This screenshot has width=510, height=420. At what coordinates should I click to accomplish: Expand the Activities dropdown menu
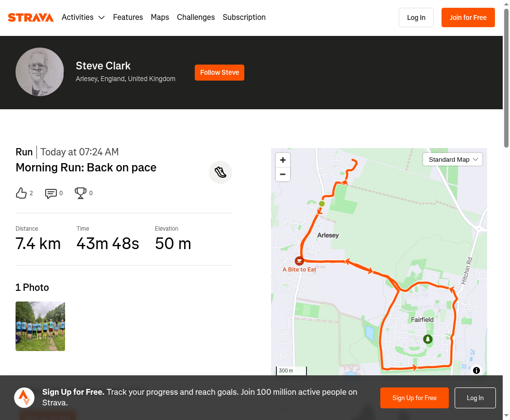tap(83, 17)
